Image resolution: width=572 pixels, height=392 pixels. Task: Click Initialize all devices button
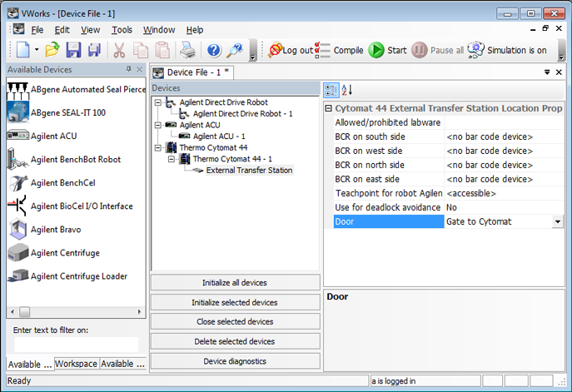click(235, 283)
